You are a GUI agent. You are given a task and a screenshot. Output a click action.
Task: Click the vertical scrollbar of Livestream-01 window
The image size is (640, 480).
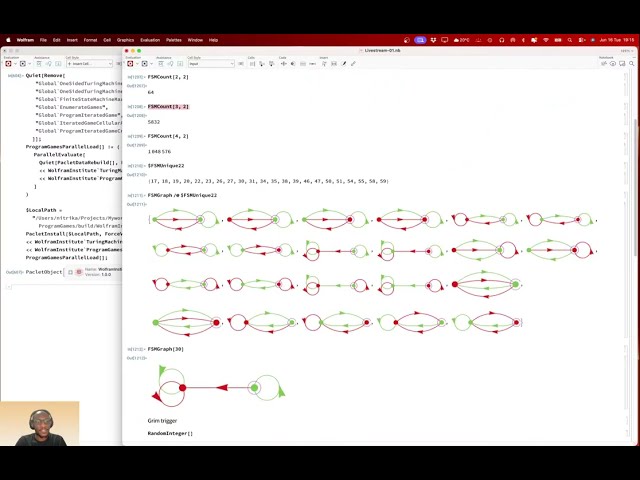[635, 188]
